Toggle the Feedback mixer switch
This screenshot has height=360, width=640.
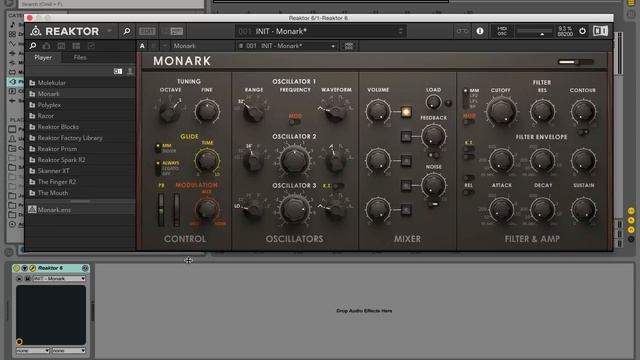tap(406, 136)
